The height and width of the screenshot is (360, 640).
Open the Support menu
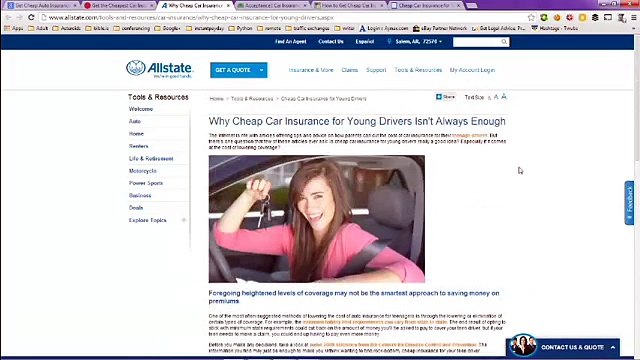point(376,70)
